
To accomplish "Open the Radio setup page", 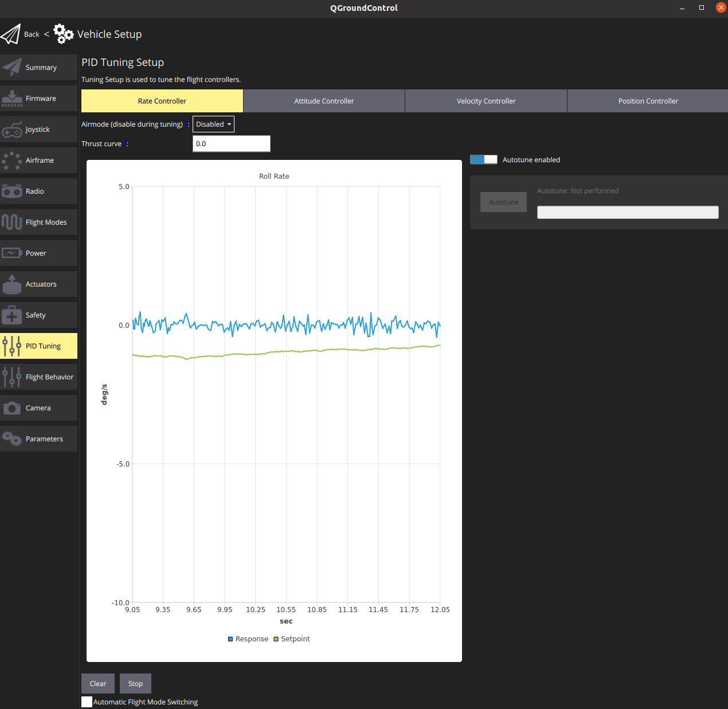I will coord(38,191).
